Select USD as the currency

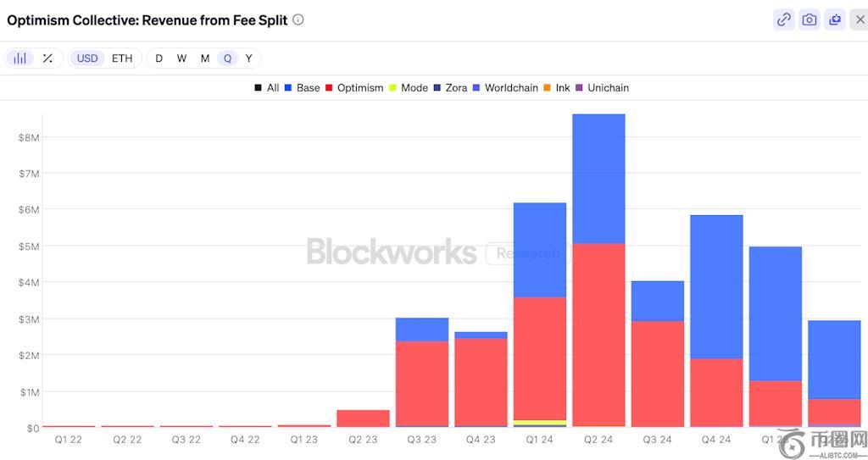[87, 58]
